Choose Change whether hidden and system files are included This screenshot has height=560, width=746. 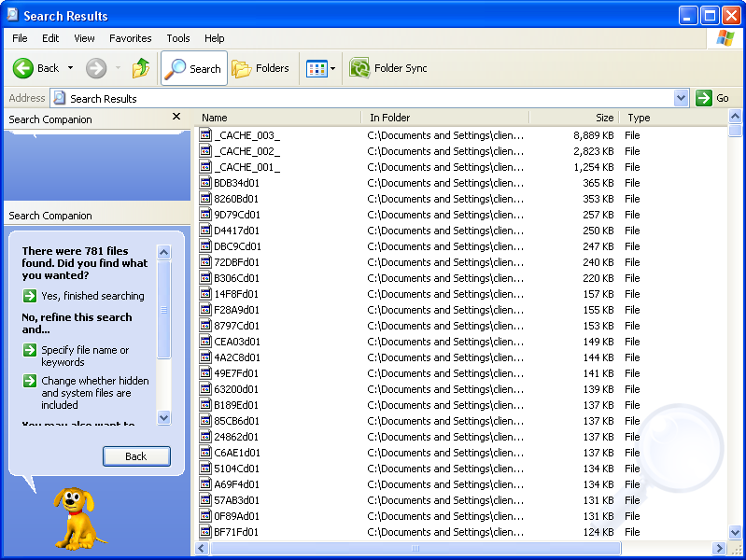86,393
